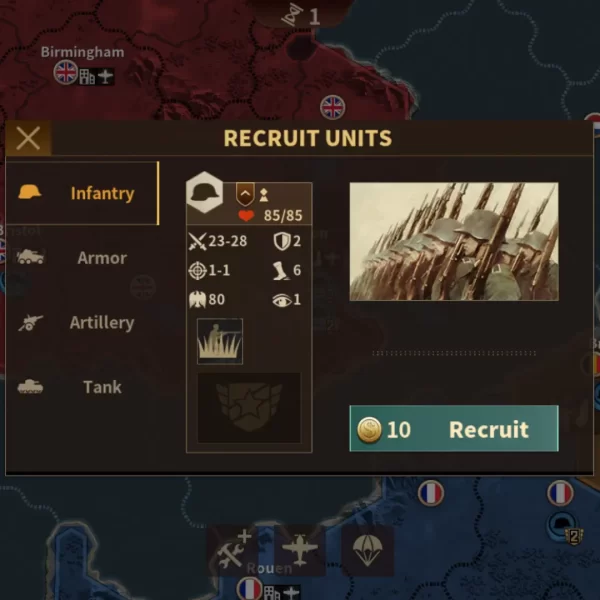Tap the boot movement stat icon
The width and height of the screenshot is (600, 600).
(281, 271)
